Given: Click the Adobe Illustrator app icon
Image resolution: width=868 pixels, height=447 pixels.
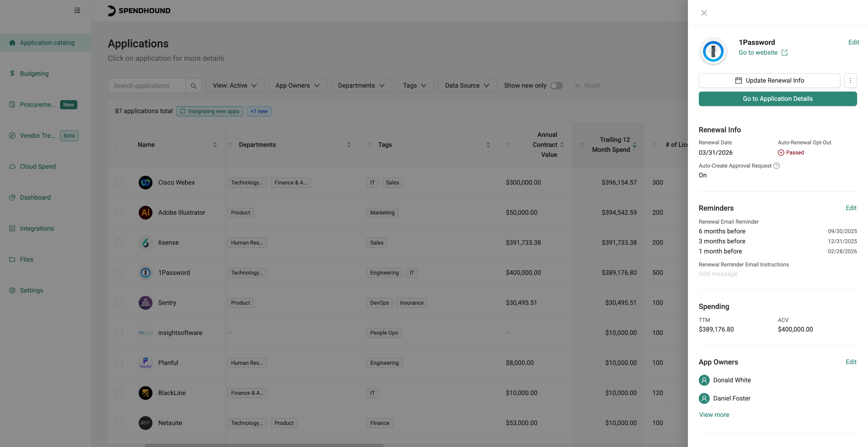Looking at the screenshot, I should (145, 213).
